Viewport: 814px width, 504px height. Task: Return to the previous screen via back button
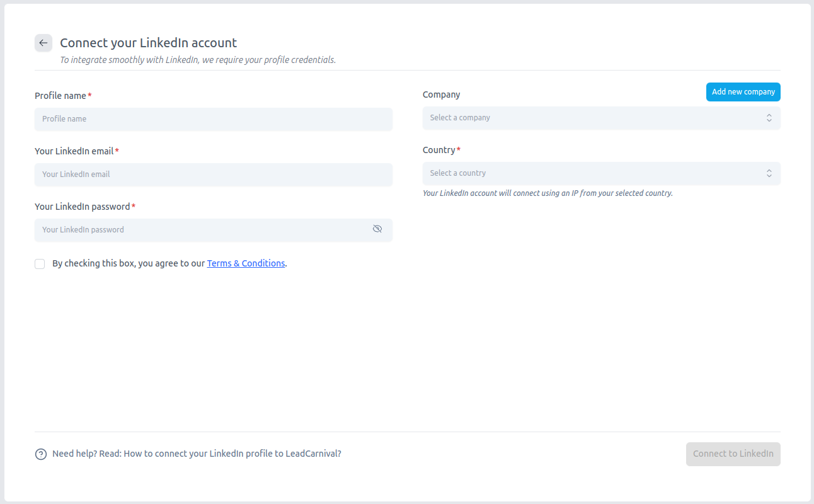pyautogui.click(x=43, y=43)
